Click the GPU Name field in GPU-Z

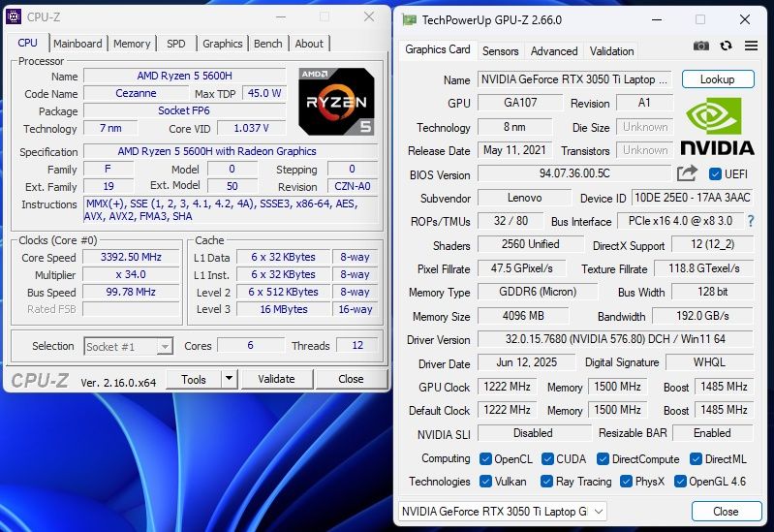click(574, 79)
